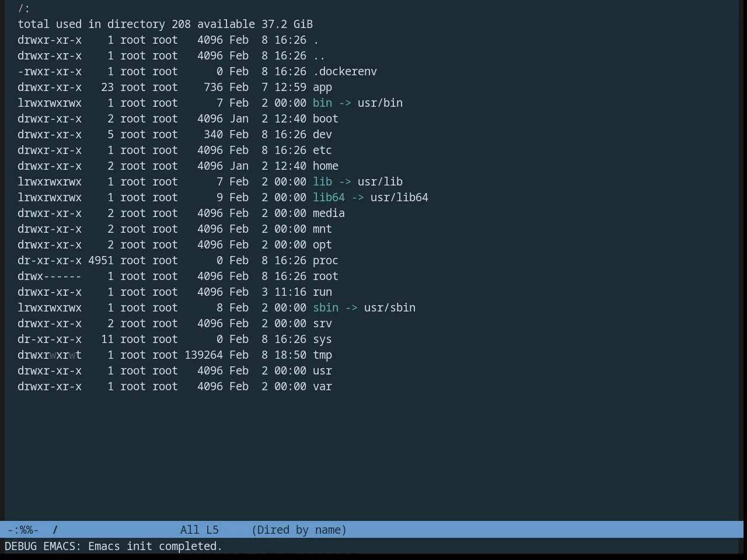The height and width of the screenshot is (560, 747).
Task: Follow the lib64 symlink name
Action: coord(329,198)
